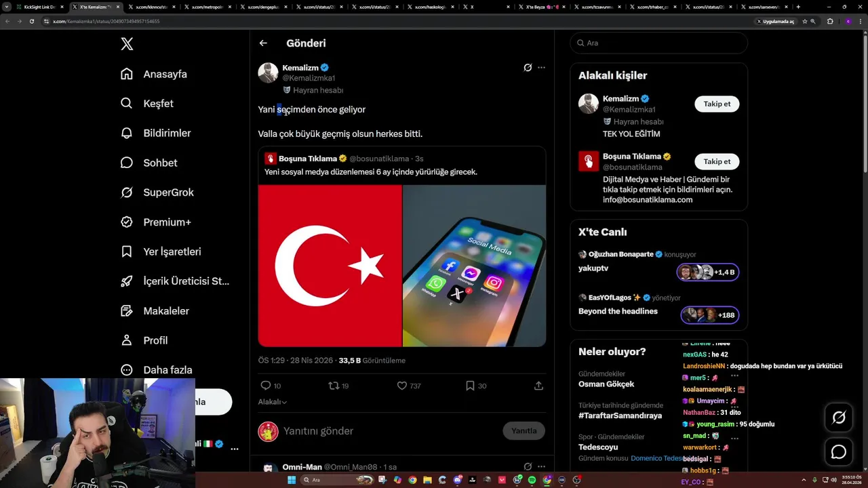Open the more options on Kemalizm's post
Image resolution: width=868 pixels, height=488 pixels.
pos(541,68)
